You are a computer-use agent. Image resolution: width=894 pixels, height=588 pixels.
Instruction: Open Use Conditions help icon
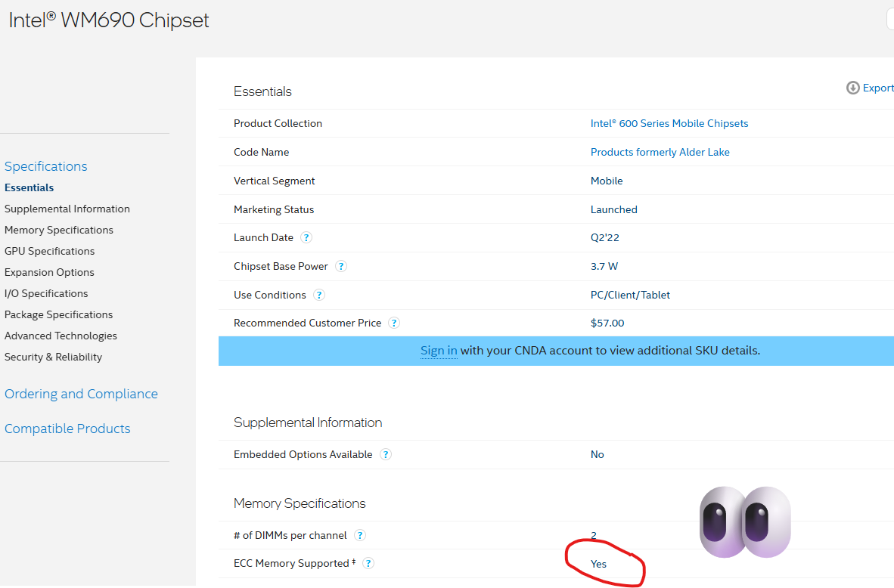[319, 295]
